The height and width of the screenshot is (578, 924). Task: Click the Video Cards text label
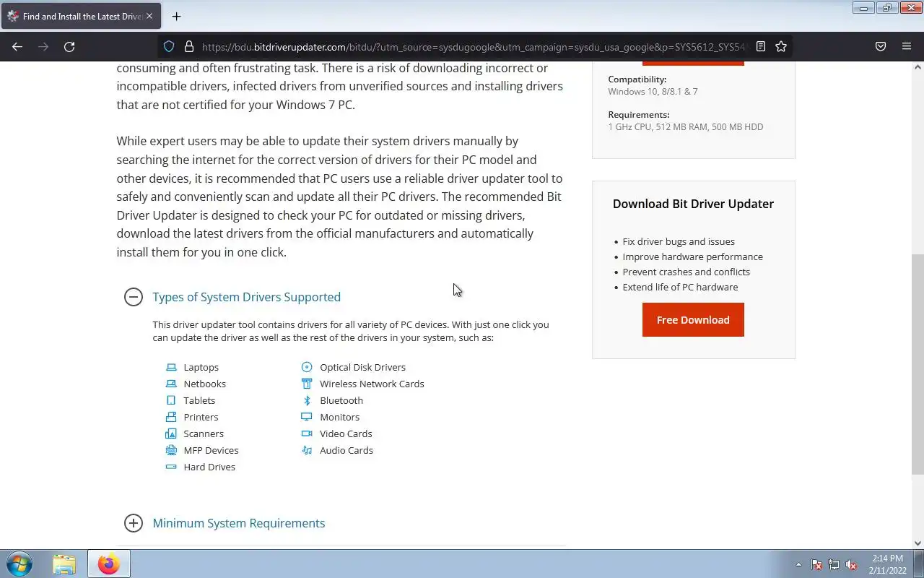[346, 433]
